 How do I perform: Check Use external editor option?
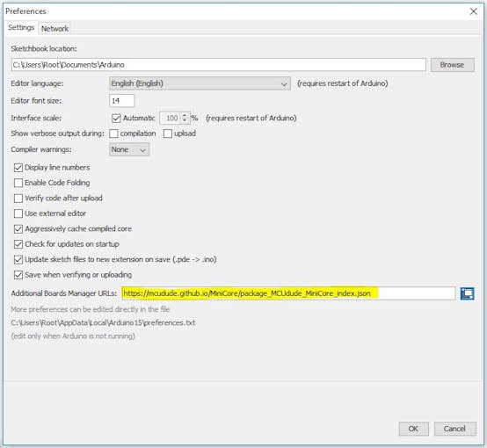coord(18,213)
